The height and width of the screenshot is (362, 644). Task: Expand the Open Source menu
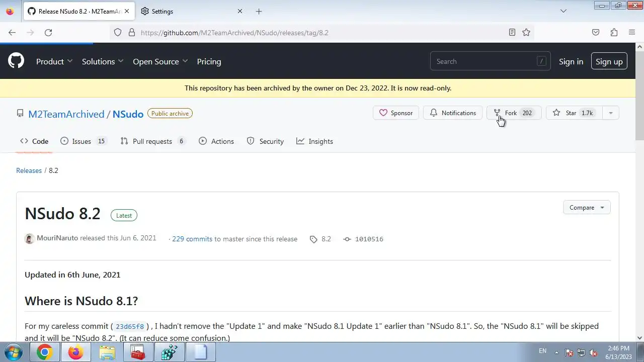[x=160, y=61]
